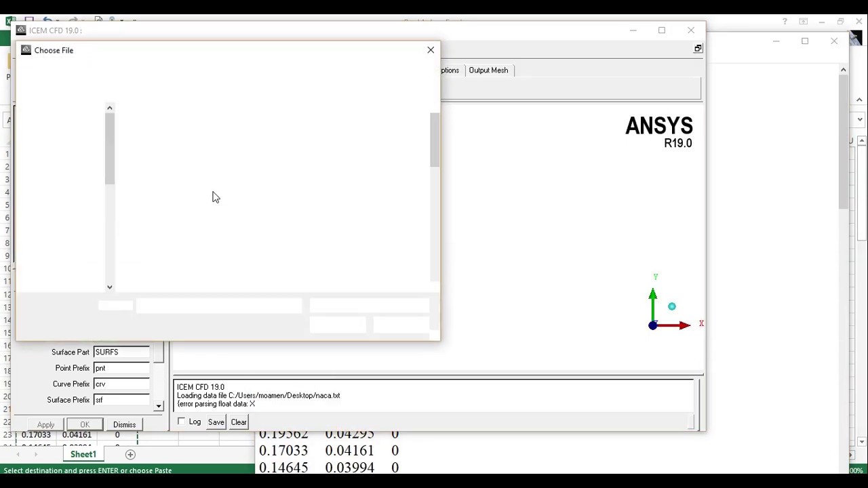Click the ANSYS R19.0 logo
868x488 pixels.
click(658, 133)
